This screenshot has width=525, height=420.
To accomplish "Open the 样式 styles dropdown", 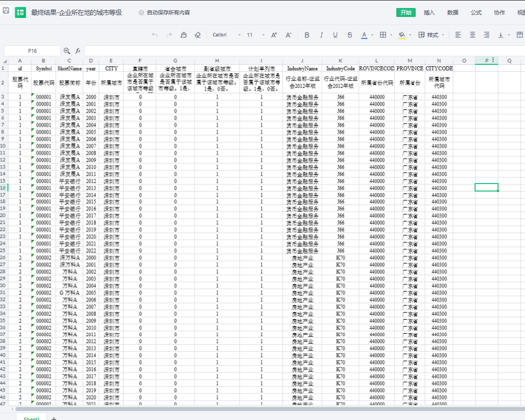I will [x=432, y=35].
